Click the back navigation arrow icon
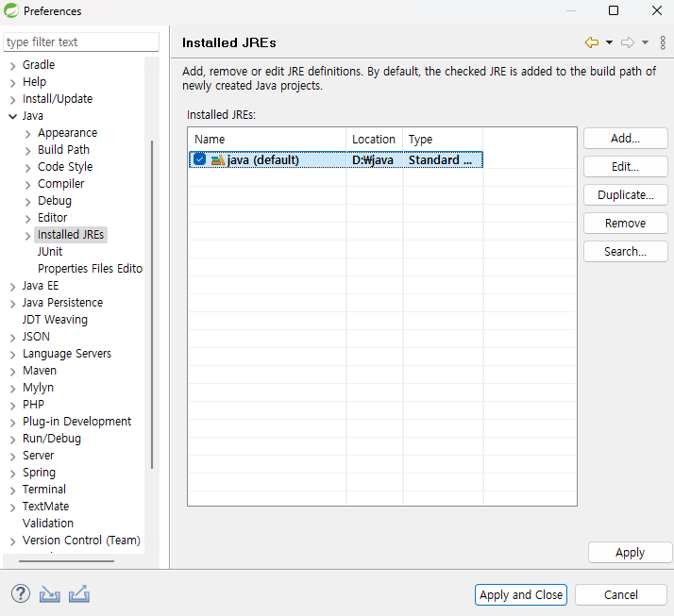The image size is (674, 616). [x=592, y=42]
